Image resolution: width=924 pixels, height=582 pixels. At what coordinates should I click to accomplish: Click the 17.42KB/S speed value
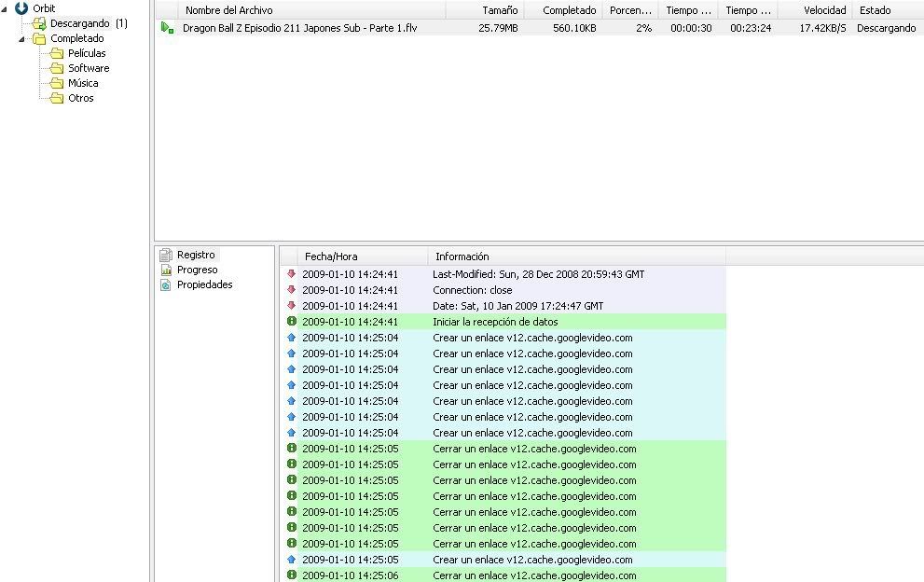click(x=822, y=28)
